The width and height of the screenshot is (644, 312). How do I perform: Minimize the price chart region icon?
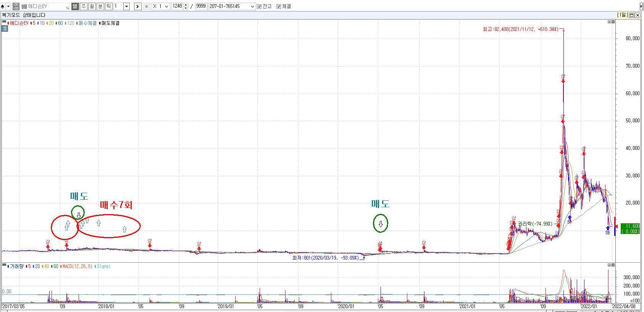[x=609, y=22]
